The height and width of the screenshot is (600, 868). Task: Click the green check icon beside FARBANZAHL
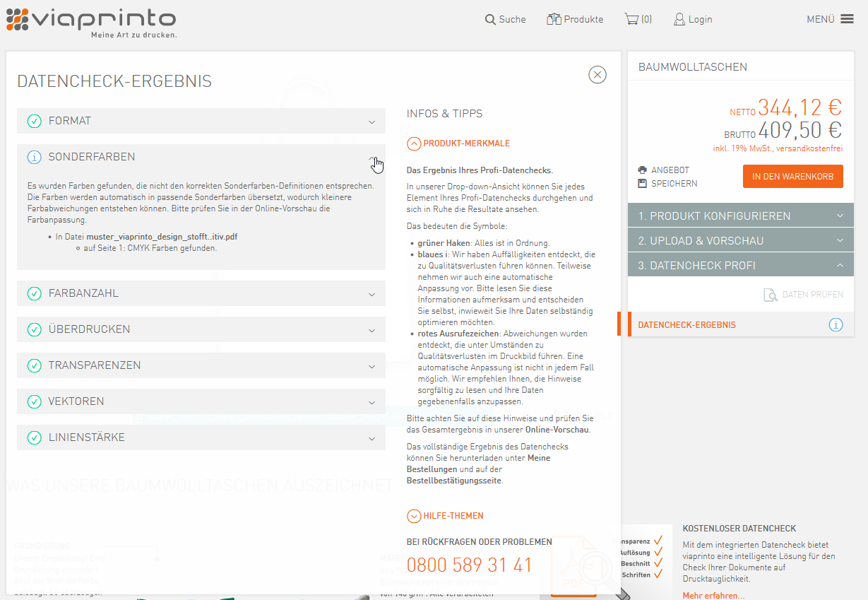[34, 293]
